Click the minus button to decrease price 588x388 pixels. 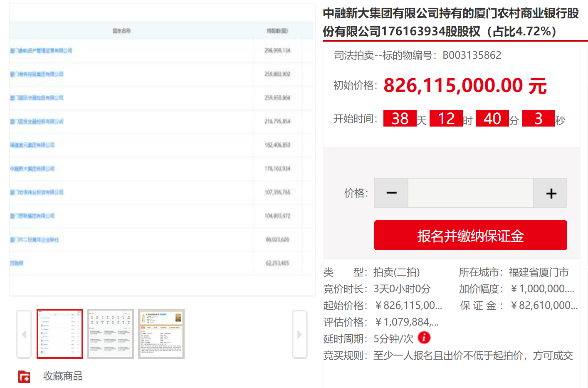391,193
